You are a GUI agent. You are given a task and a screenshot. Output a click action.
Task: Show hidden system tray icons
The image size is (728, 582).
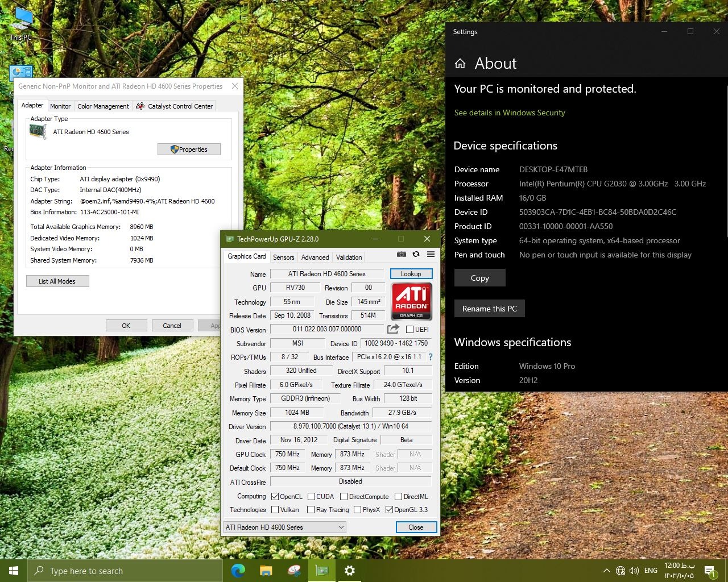click(x=606, y=571)
